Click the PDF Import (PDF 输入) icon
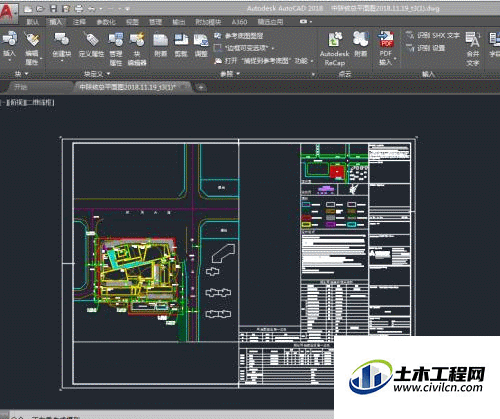The image size is (500, 419). pos(386,39)
